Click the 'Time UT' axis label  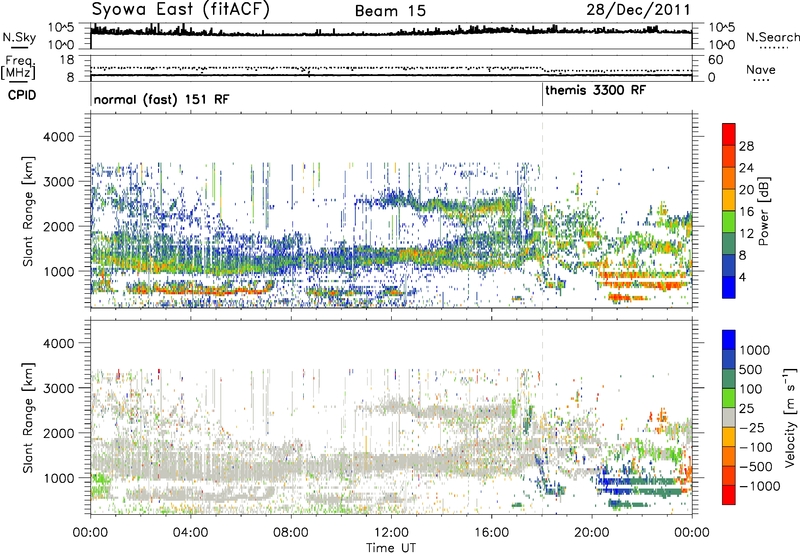(391, 548)
